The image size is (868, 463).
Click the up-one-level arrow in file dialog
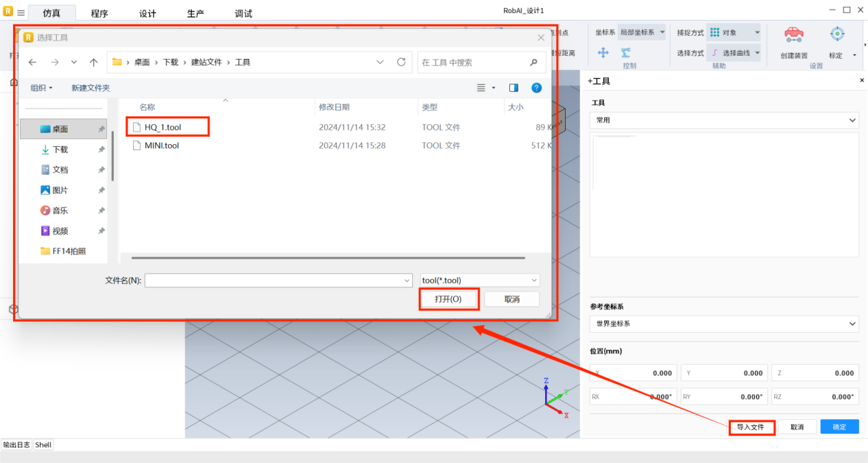94,62
